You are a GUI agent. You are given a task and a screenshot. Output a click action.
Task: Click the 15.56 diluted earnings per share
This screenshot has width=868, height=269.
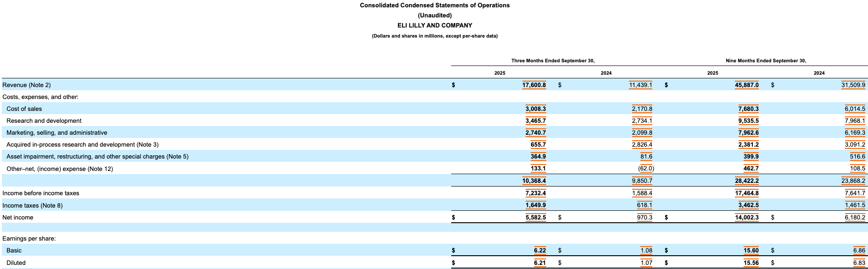coord(751,263)
